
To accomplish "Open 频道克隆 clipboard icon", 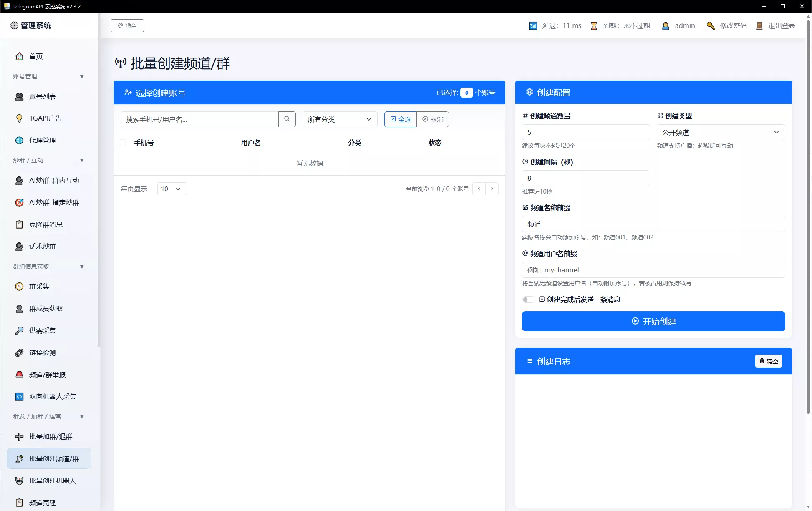I will [19, 503].
